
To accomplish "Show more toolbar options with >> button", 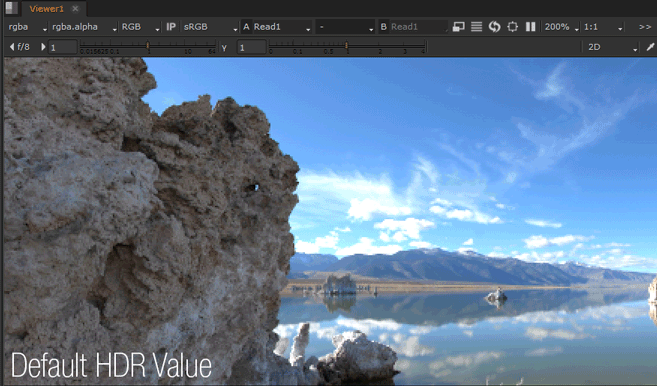I will (645, 27).
